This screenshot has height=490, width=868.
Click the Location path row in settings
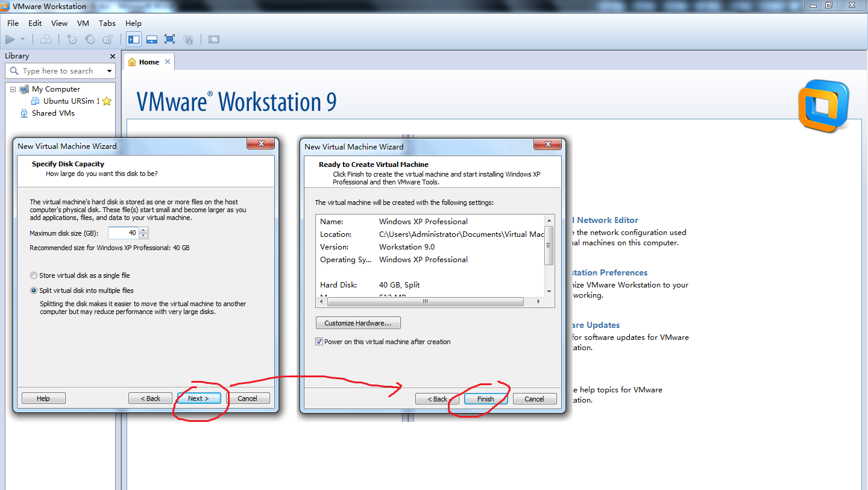click(x=430, y=234)
